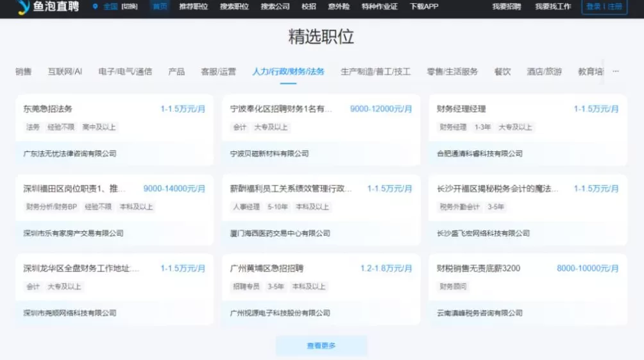Image resolution: width=644 pixels, height=360 pixels.
Task: Click company 深圳市乐有家房产交易有限公司
Action: pos(73,234)
